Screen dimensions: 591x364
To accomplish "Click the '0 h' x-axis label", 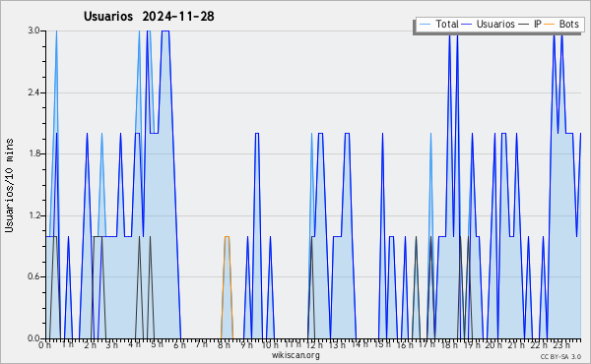I will point(44,344).
